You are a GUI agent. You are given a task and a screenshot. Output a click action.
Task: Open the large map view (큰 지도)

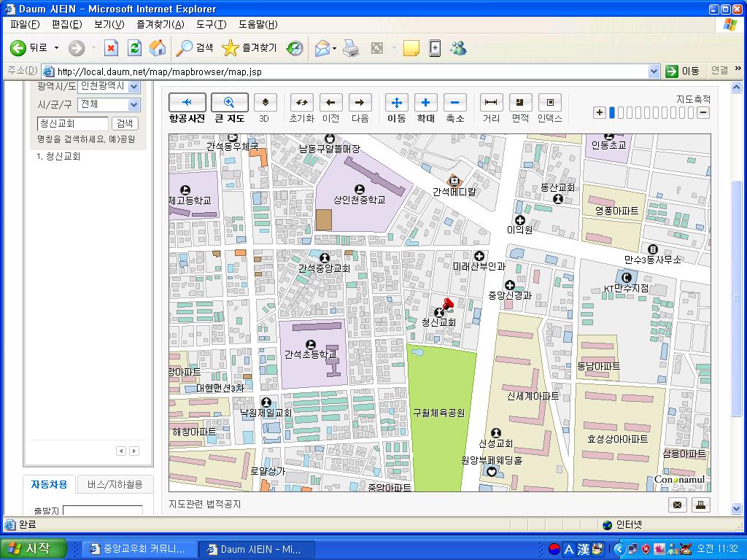229,103
